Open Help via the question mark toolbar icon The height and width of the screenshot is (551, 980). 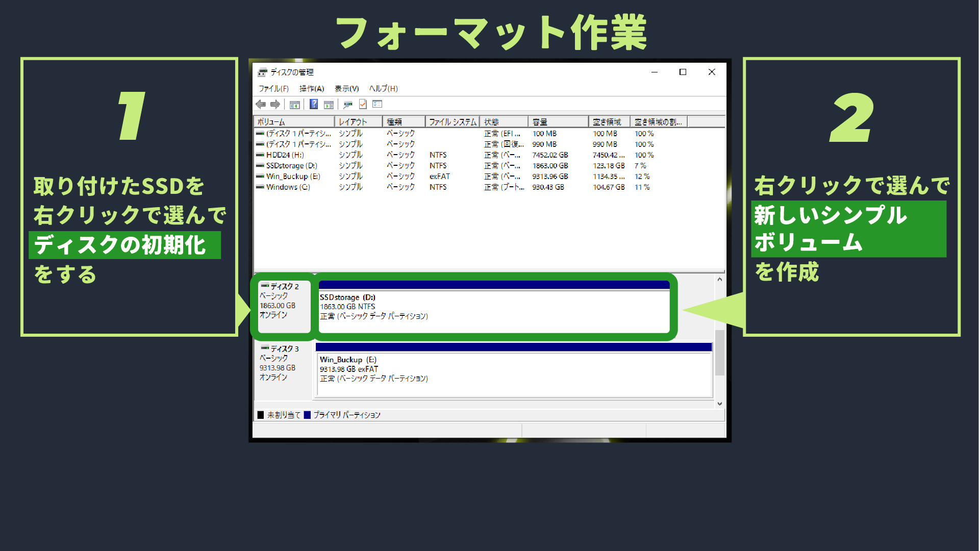tap(314, 104)
